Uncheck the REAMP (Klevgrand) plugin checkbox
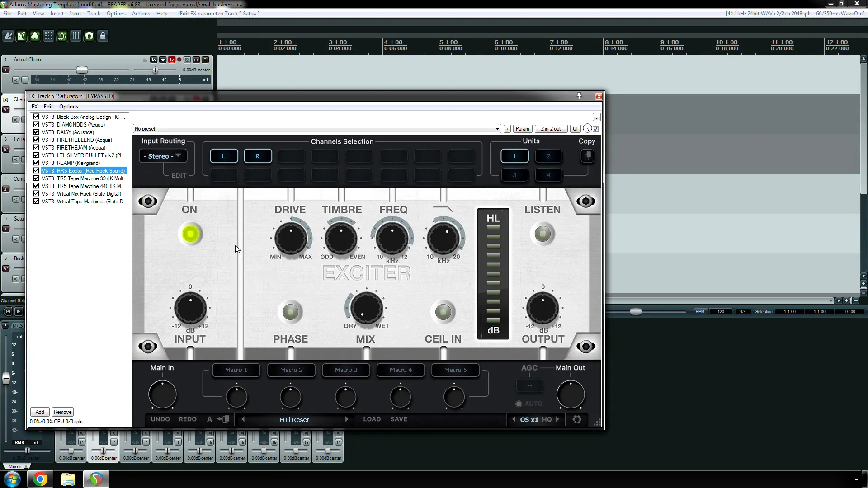 [x=36, y=163]
